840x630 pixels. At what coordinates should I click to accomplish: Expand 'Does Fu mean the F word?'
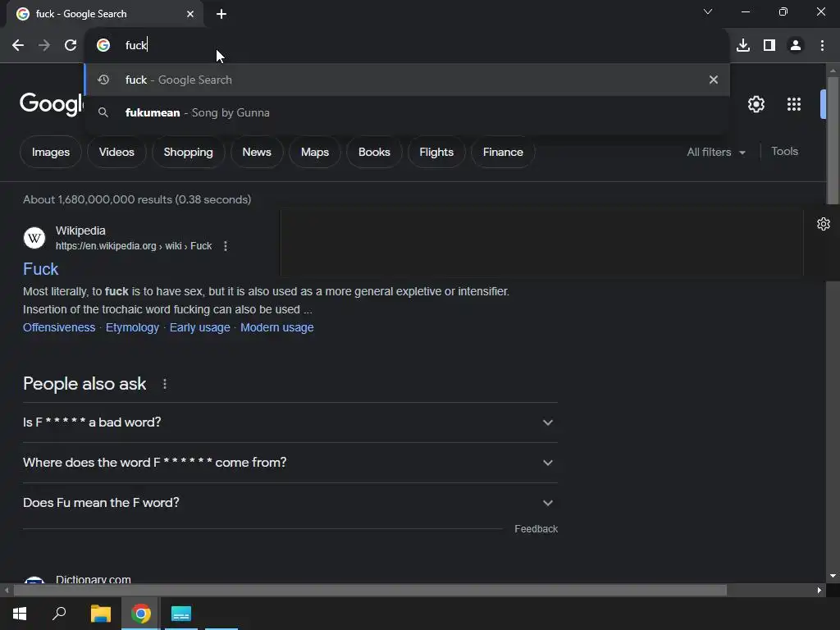(x=290, y=503)
